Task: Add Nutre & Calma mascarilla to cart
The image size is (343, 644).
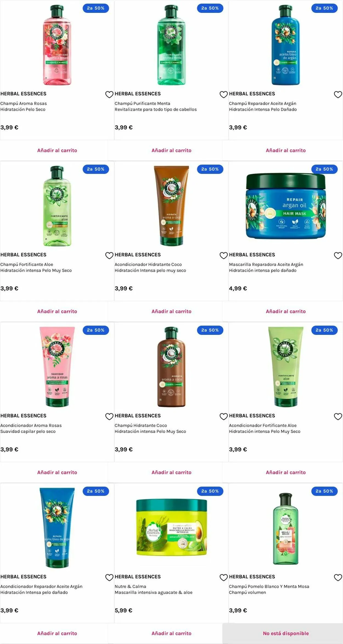Action: 171,633
